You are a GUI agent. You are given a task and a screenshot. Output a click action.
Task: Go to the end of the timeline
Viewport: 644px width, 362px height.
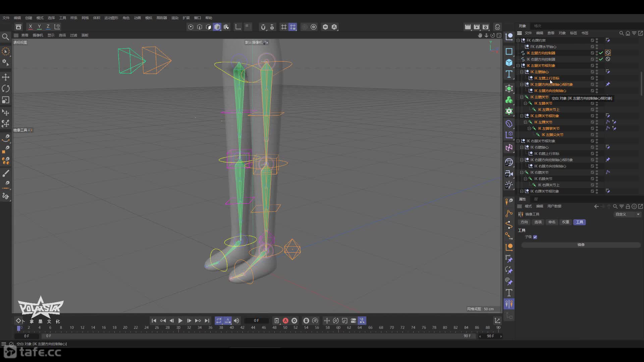207,321
